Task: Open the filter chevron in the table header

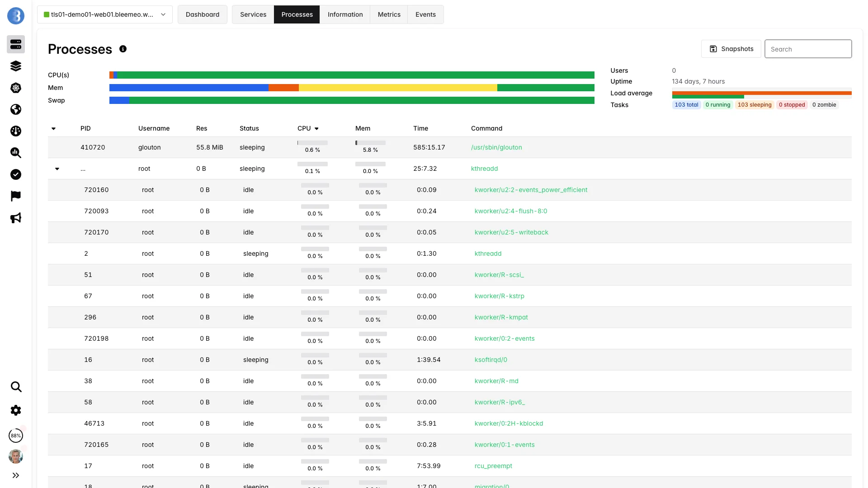Action: 53,129
